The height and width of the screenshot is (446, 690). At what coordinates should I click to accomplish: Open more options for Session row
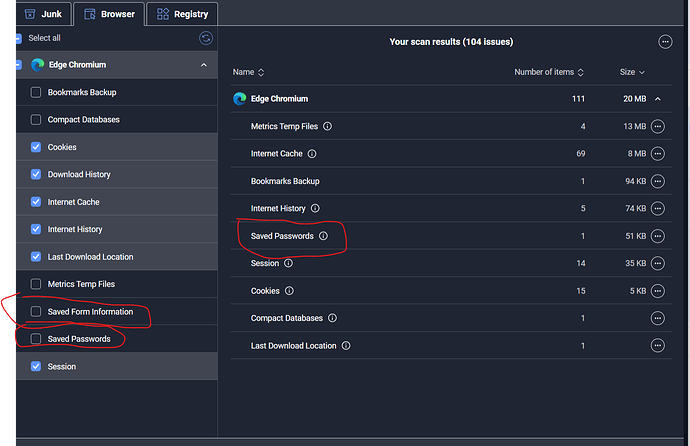pyautogui.click(x=657, y=263)
